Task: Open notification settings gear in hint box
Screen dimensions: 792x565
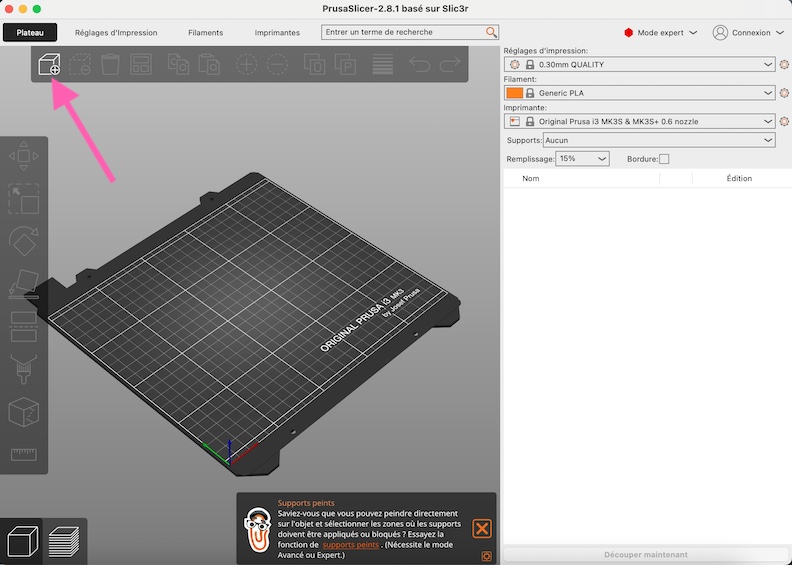Action: pos(486,556)
